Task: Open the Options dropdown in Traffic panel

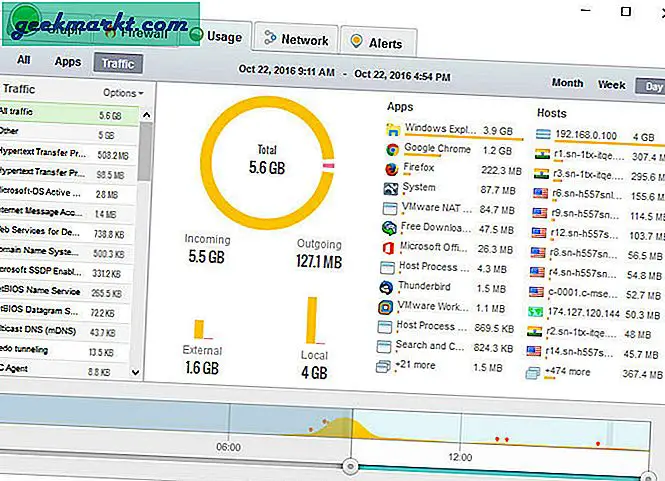Action: (123, 93)
